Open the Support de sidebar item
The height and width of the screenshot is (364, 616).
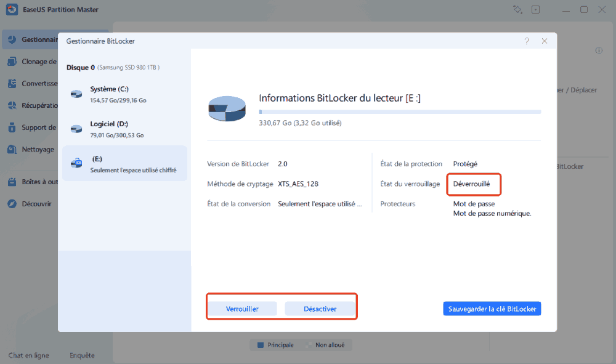click(30, 127)
